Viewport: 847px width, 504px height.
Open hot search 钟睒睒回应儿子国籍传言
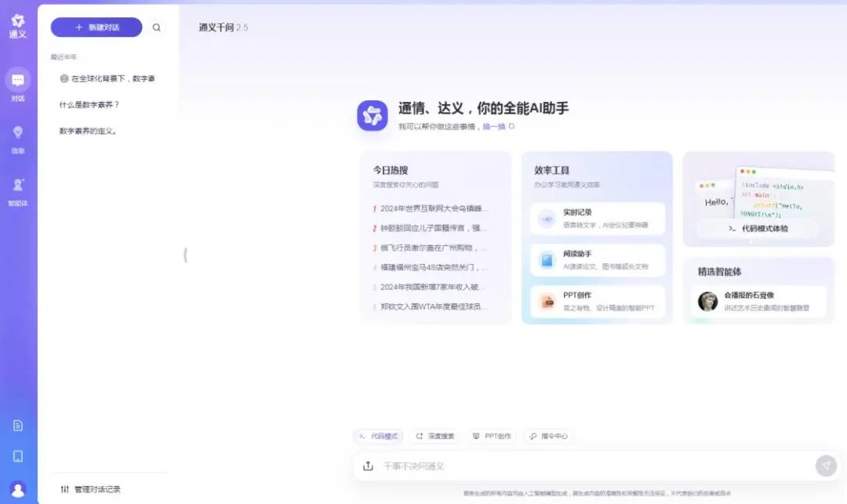[431, 228]
